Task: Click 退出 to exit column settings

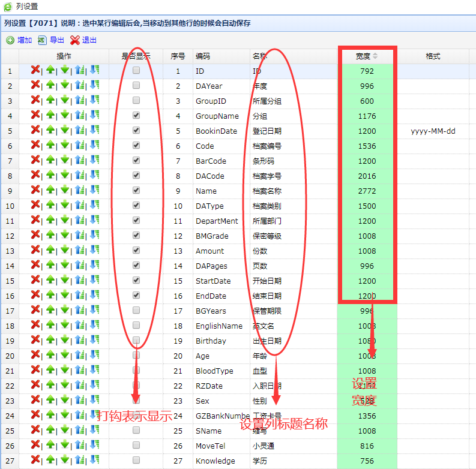Action: [83, 40]
